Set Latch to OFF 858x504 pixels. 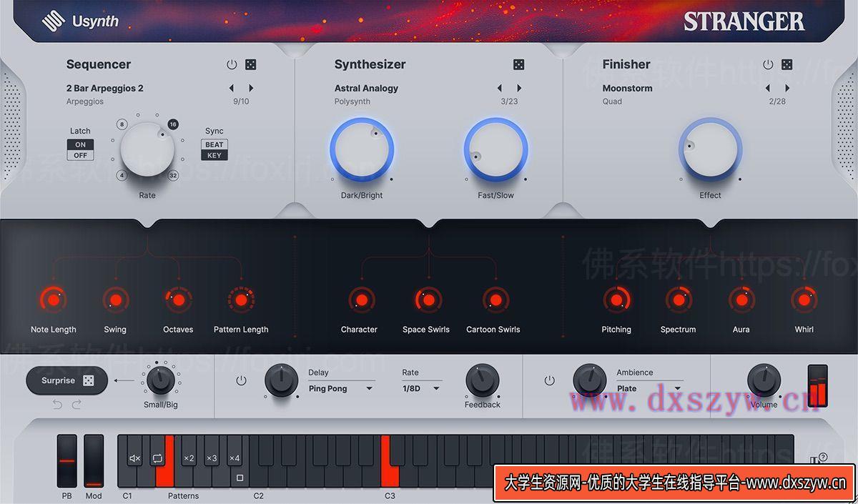80,155
